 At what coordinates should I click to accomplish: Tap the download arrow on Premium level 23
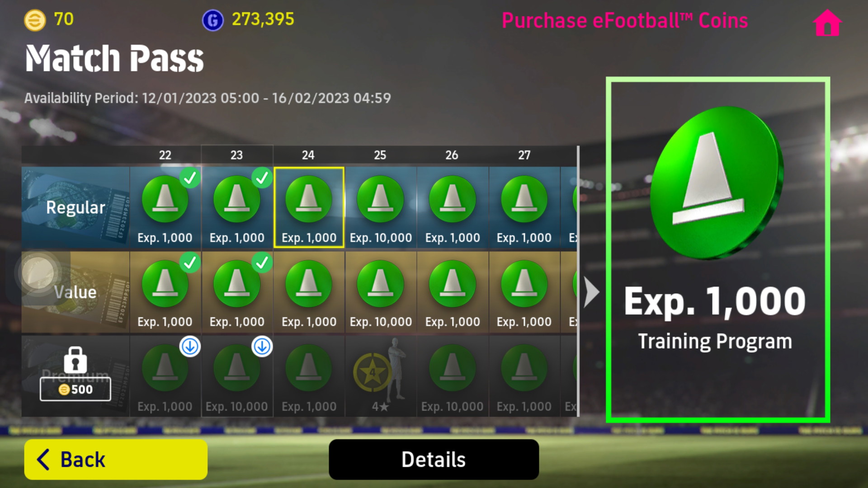(262, 347)
